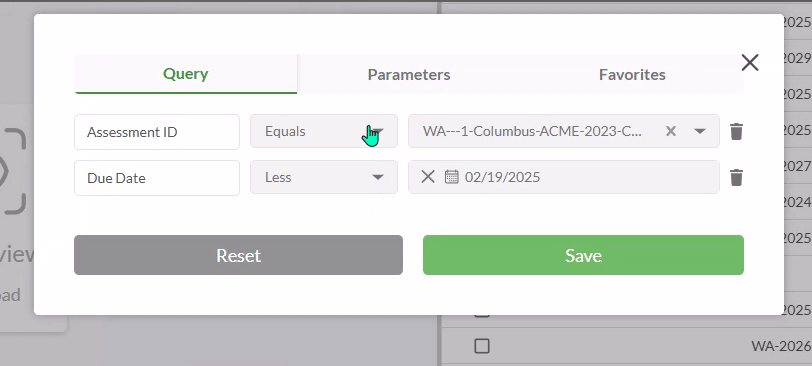The width and height of the screenshot is (812, 366).
Task: Go to the Favorites tab
Action: click(632, 75)
